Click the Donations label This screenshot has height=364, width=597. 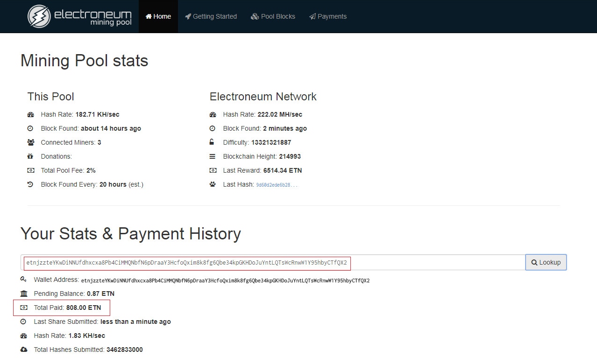[x=57, y=156]
